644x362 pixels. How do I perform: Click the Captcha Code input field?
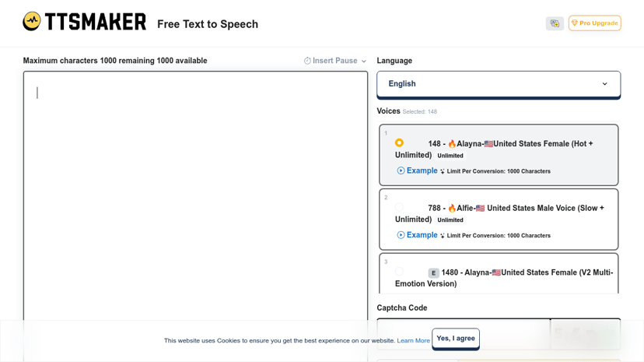point(464,334)
